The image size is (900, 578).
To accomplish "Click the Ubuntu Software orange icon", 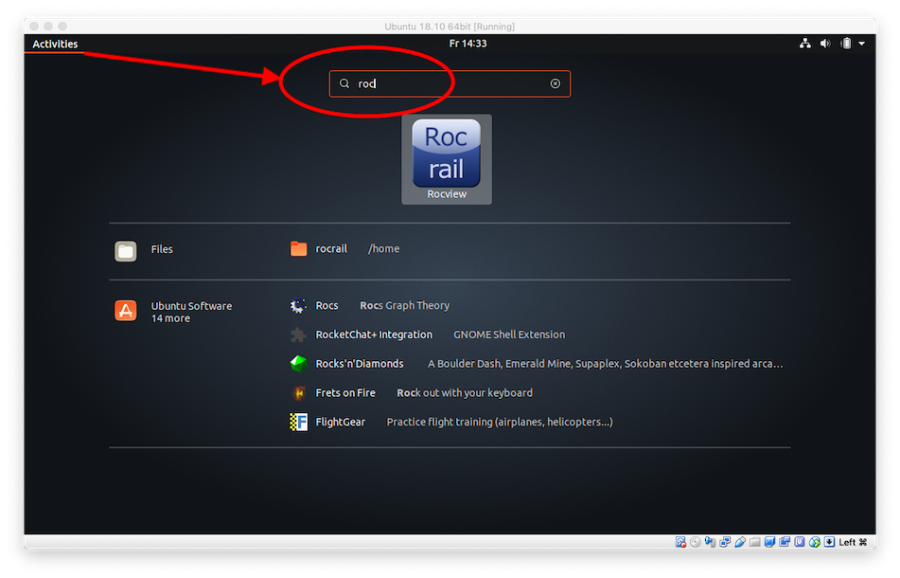I will [x=125, y=311].
